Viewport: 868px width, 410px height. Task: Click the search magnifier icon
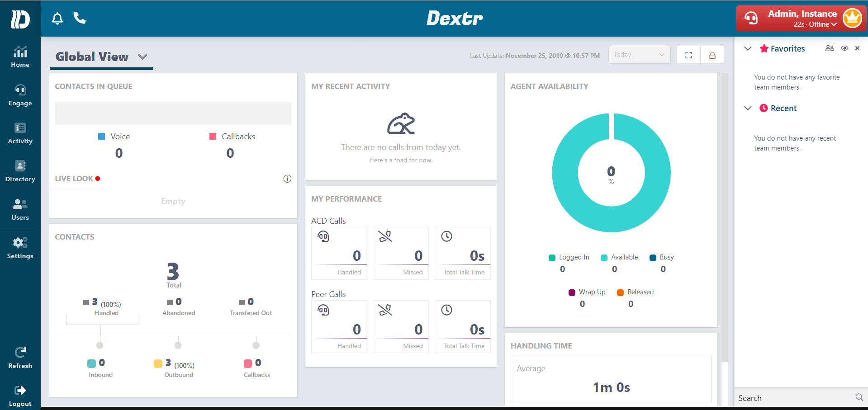859,397
